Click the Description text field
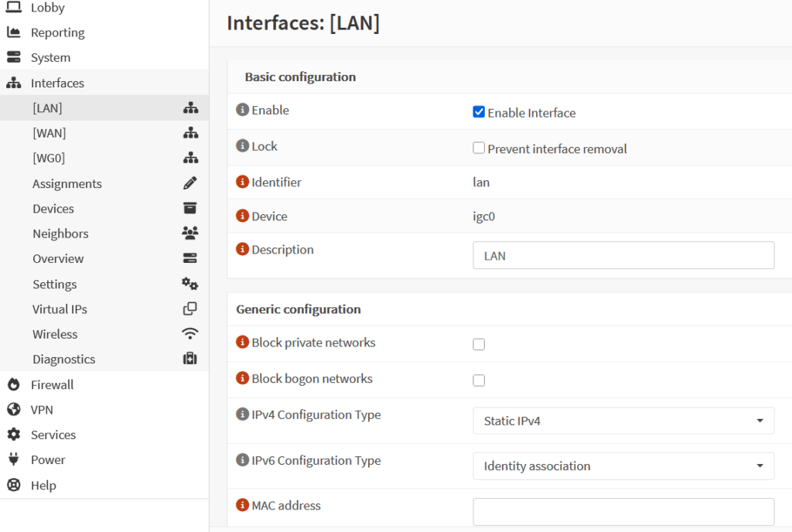Screen dimensions: 792x532 [x=623, y=255]
